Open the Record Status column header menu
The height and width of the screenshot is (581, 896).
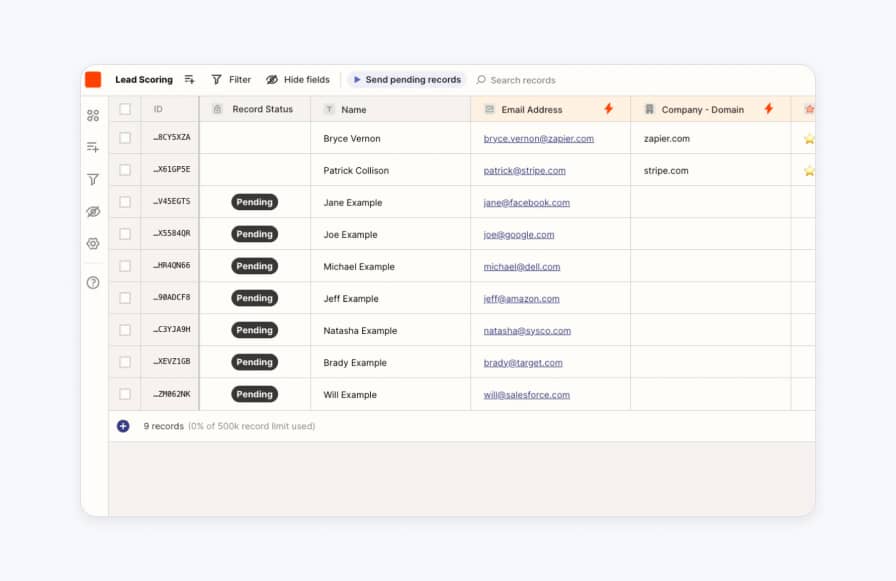(262, 109)
